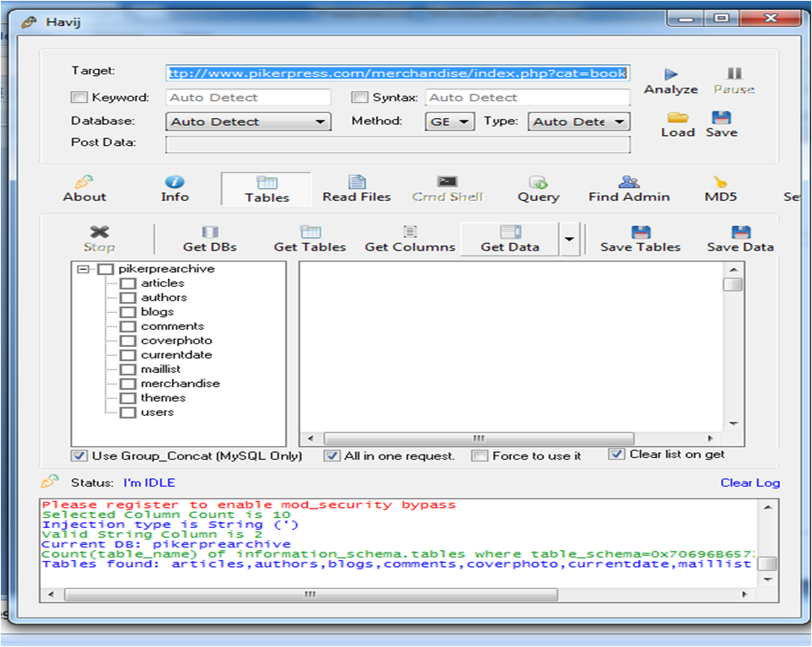Check the authors table checkbox
The image size is (812, 647).
click(x=127, y=298)
